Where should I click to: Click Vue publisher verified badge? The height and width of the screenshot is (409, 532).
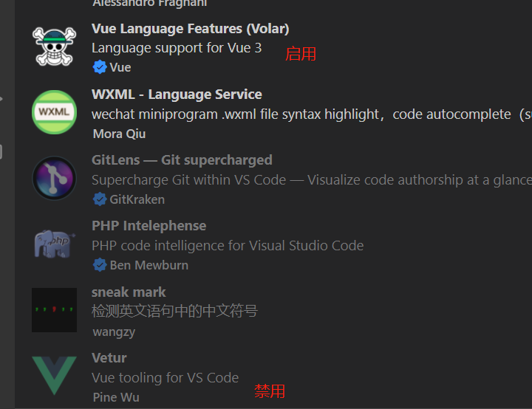click(100, 66)
